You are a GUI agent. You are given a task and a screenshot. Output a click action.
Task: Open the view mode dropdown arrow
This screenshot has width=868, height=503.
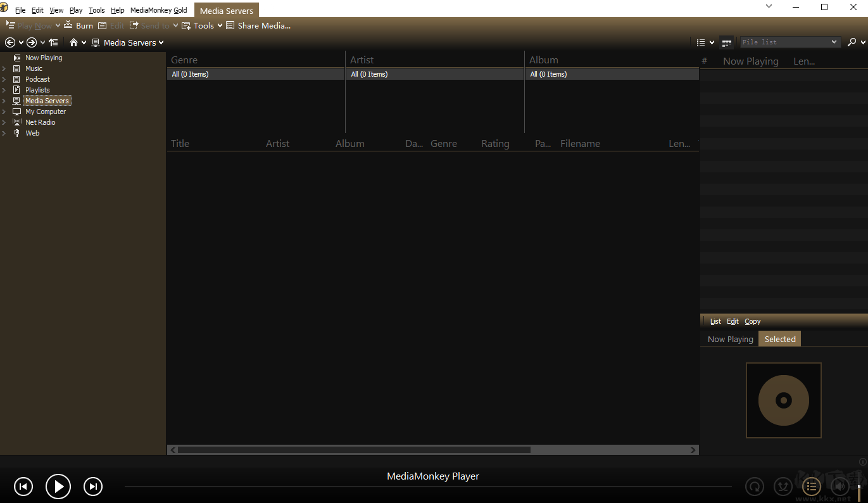[712, 42]
